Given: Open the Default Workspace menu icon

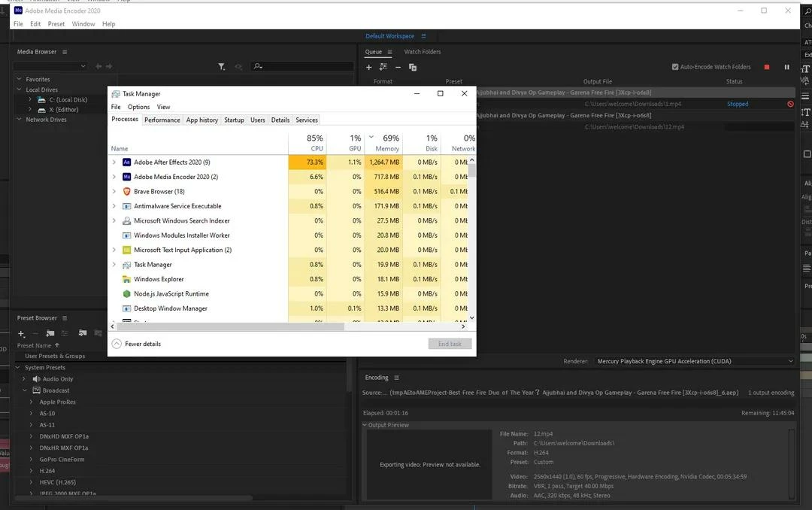Looking at the screenshot, I should [x=423, y=36].
